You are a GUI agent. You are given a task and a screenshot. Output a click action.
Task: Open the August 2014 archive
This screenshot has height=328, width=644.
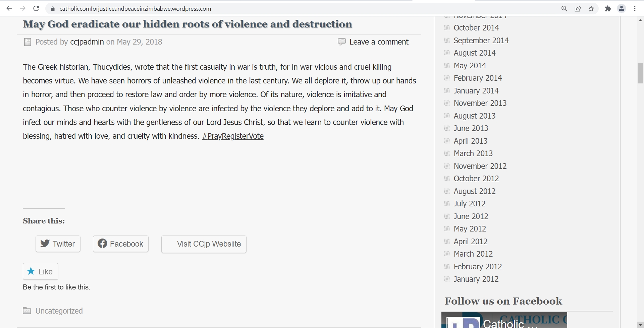tap(475, 53)
